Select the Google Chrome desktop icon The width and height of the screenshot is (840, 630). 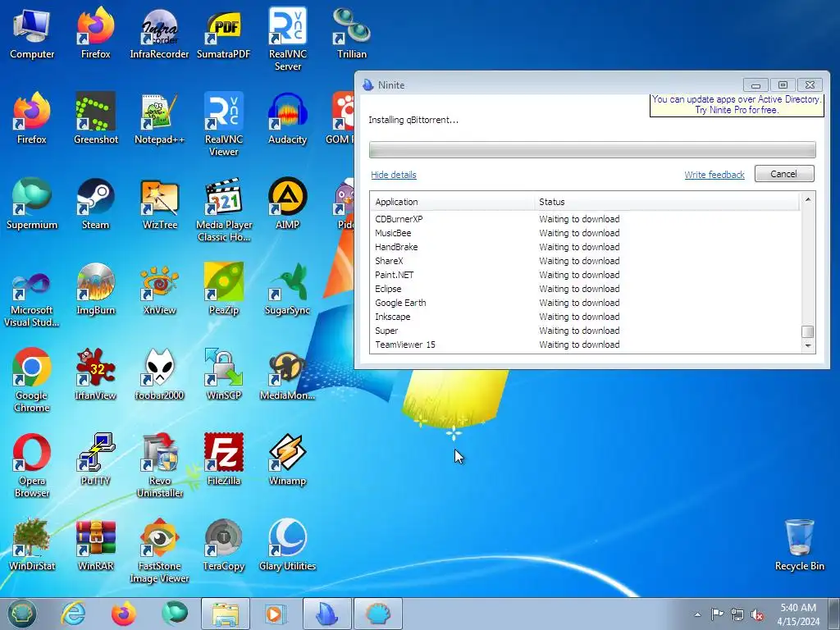(x=32, y=381)
